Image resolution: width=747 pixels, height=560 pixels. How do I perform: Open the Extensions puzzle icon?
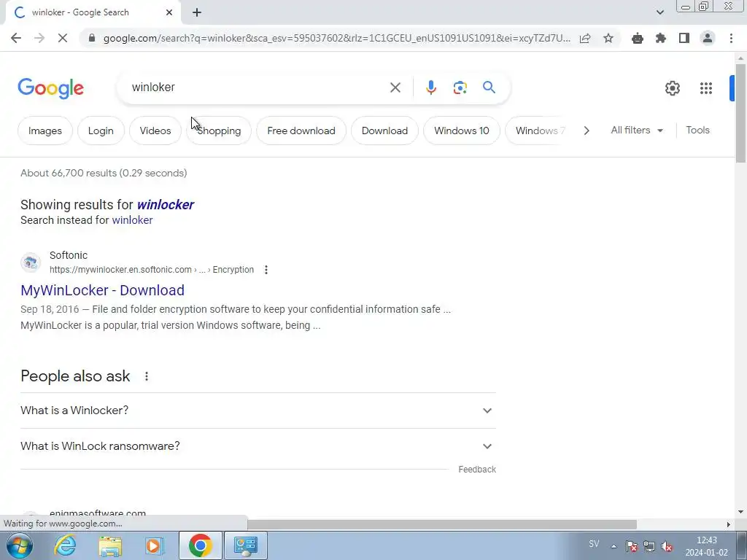point(661,38)
